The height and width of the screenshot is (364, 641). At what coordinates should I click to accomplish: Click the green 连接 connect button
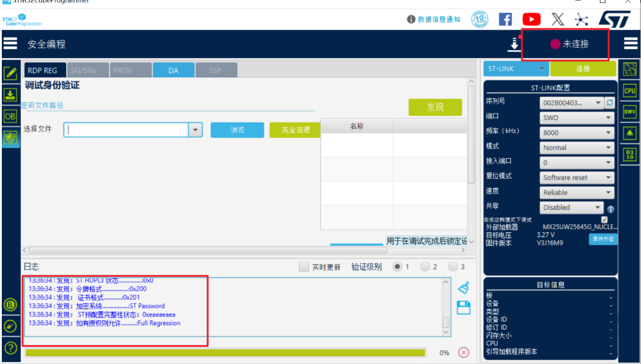coord(583,69)
